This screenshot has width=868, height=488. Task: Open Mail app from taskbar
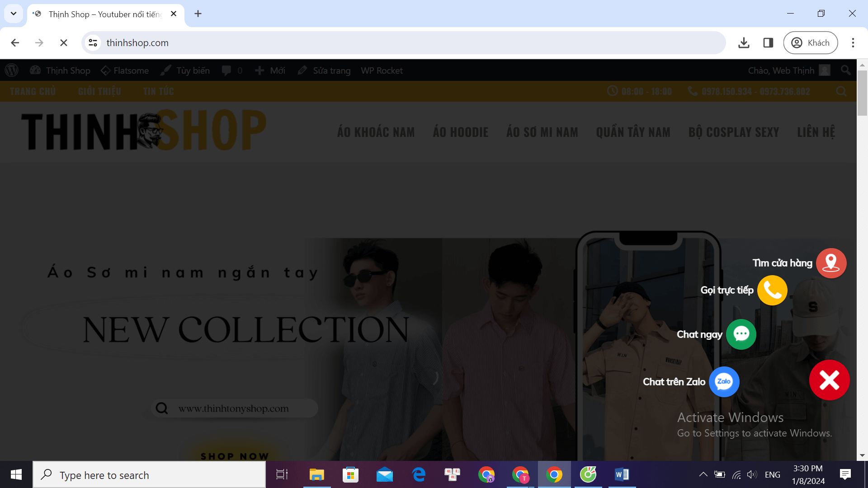[x=385, y=474]
